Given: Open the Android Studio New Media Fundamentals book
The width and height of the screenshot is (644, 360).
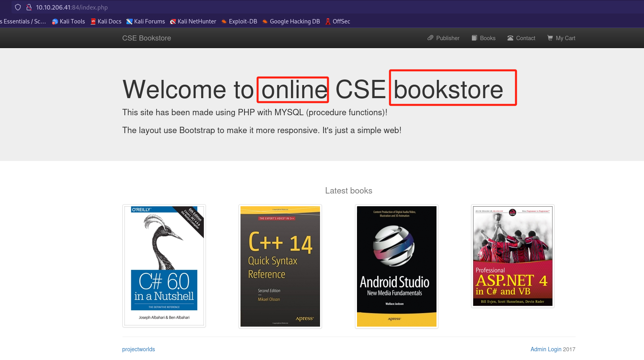Looking at the screenshot, I should (x=397, y=266).
